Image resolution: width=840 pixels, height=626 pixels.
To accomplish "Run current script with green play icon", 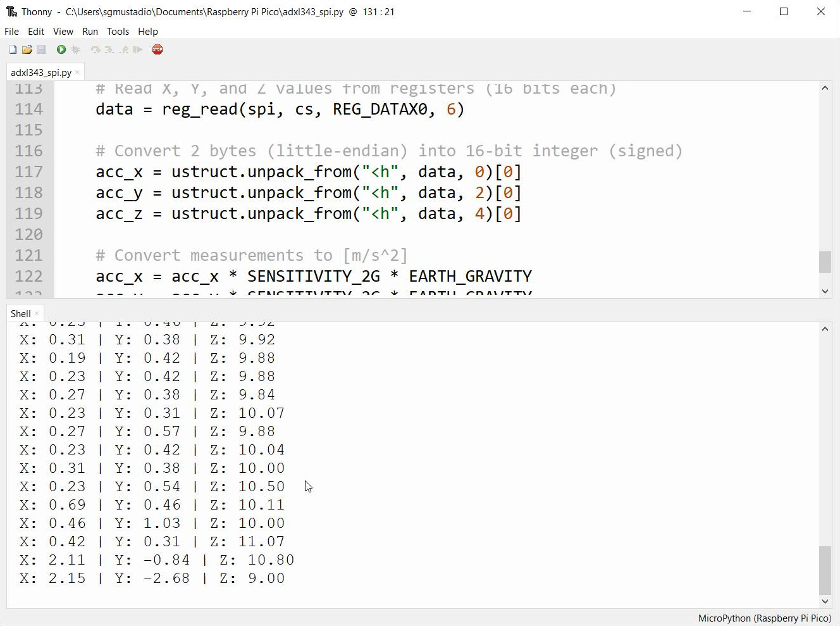I will click(x=61, y=49).
